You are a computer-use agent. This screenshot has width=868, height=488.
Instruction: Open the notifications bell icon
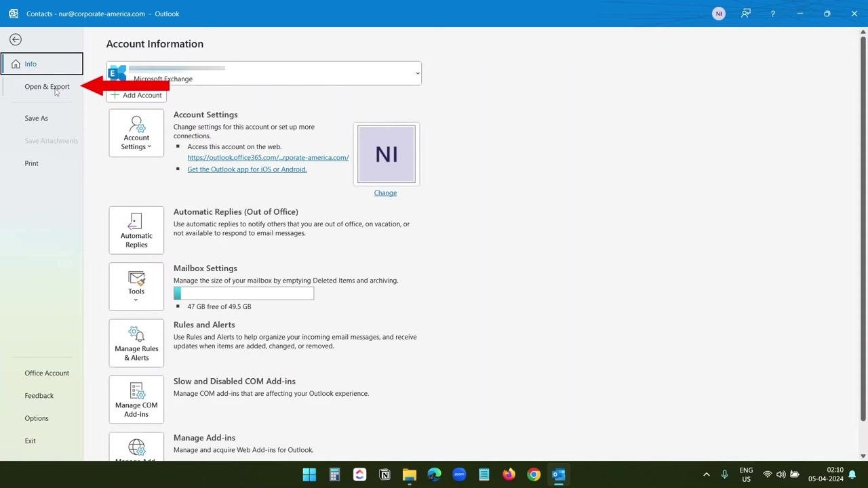tap(852, 474)
